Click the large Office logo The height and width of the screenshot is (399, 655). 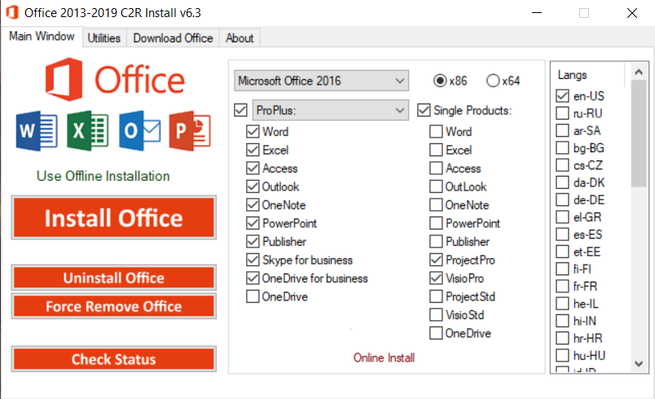(x=115, y=79)
